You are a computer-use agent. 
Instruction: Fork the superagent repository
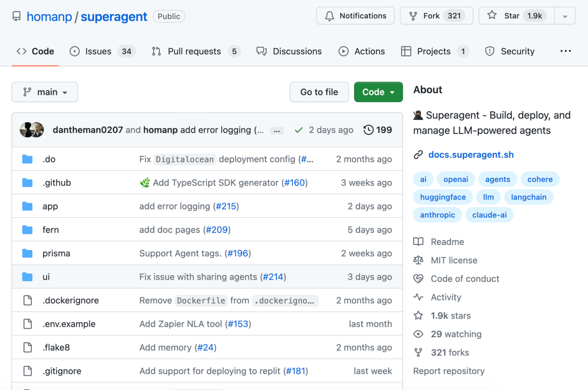coord(436,16)
